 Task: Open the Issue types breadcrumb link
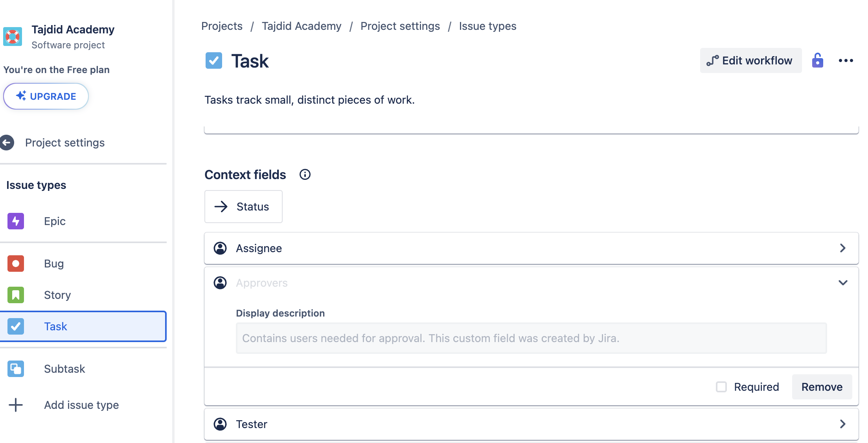click(x=487, y=26)
